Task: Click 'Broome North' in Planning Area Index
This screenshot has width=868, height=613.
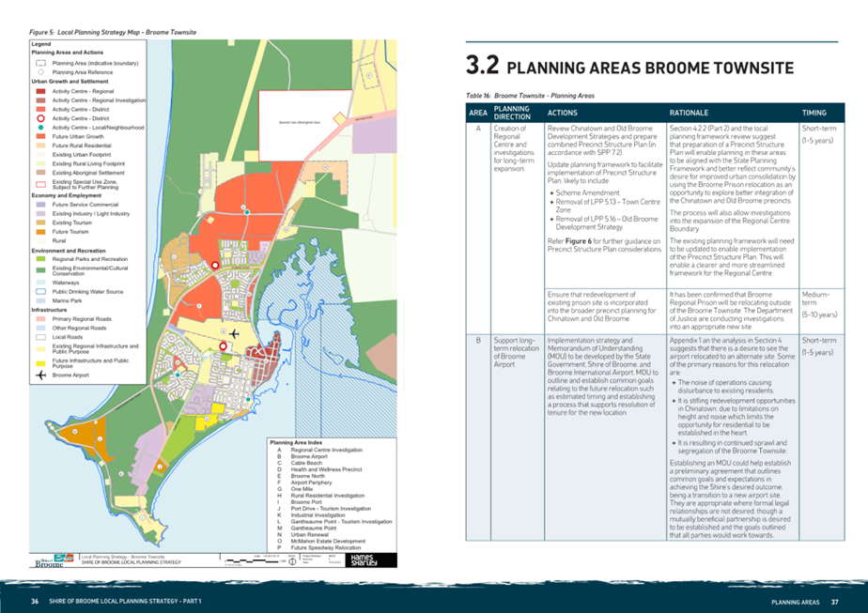Action: [x=308, y=476]
